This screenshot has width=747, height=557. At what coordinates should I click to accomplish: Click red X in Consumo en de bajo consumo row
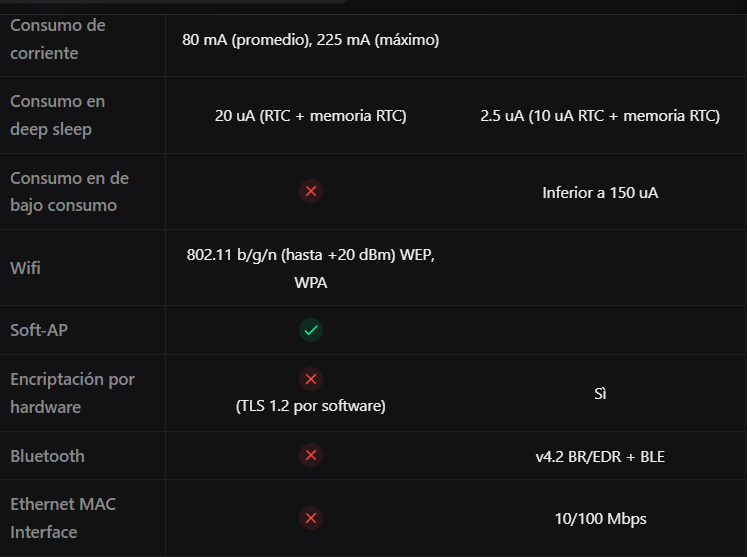tap(311, 191)
